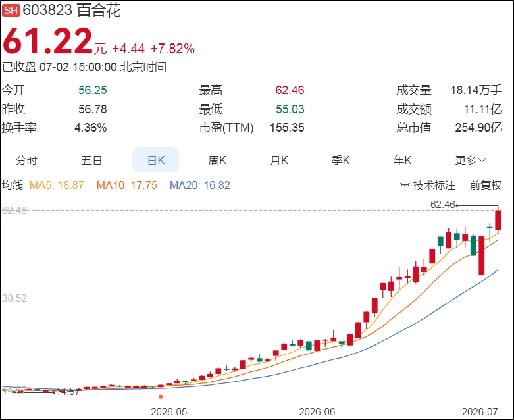The height and width of the screenshot is (420, 514).
Task: Switch to the 年K yearly tab
Action: 402,161
